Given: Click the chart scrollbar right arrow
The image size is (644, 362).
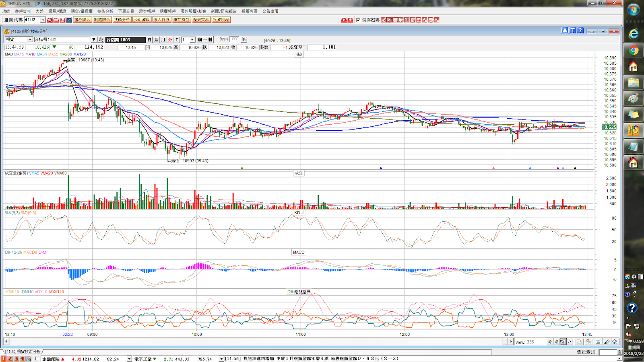Looking at the screenshot, I should 511,341.
